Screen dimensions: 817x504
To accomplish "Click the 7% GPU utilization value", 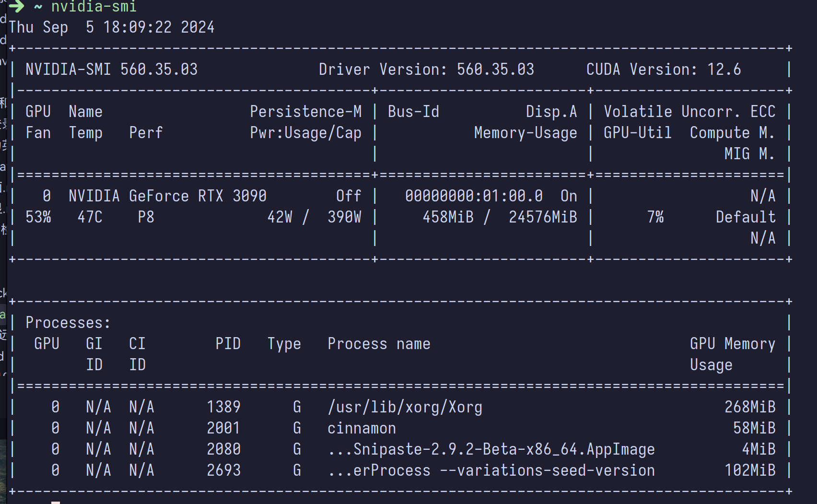I will click(x=655, y=217).
